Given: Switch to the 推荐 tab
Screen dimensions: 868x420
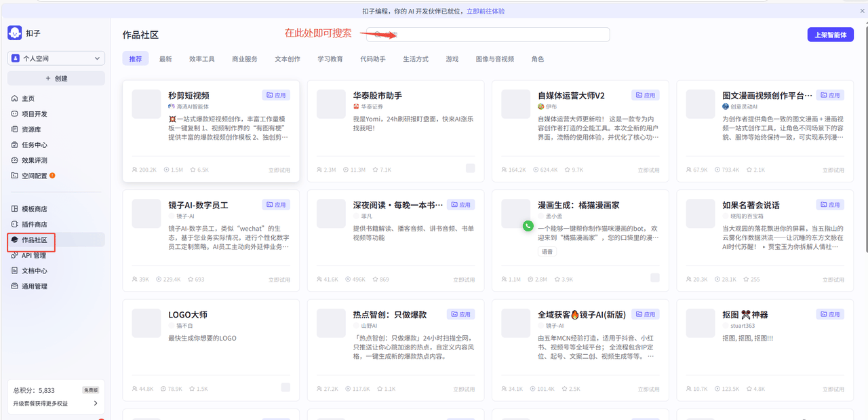Looking at the screenshot, I should pyautogui.click(x=136, y=59).
